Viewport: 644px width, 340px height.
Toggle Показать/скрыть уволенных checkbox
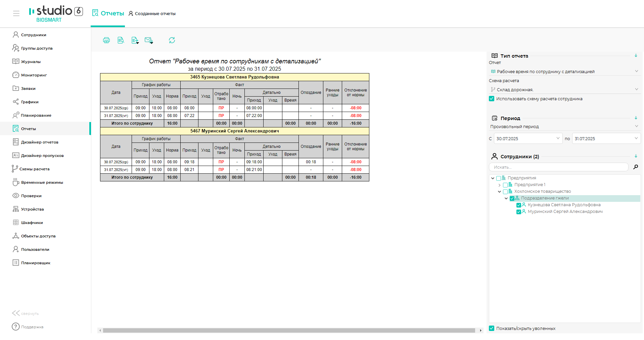(492, 328)
